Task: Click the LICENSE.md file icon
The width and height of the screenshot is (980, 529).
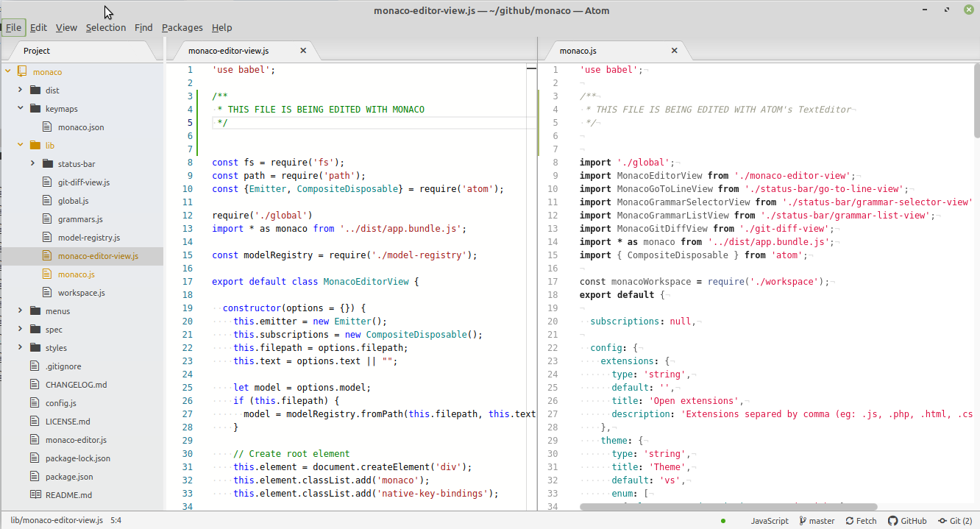Action: [x=35, y=421]
